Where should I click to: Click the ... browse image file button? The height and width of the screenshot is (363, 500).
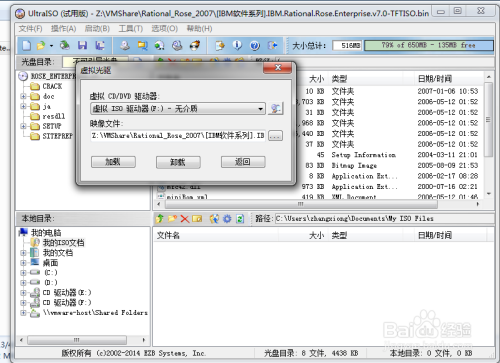[276, 136]
